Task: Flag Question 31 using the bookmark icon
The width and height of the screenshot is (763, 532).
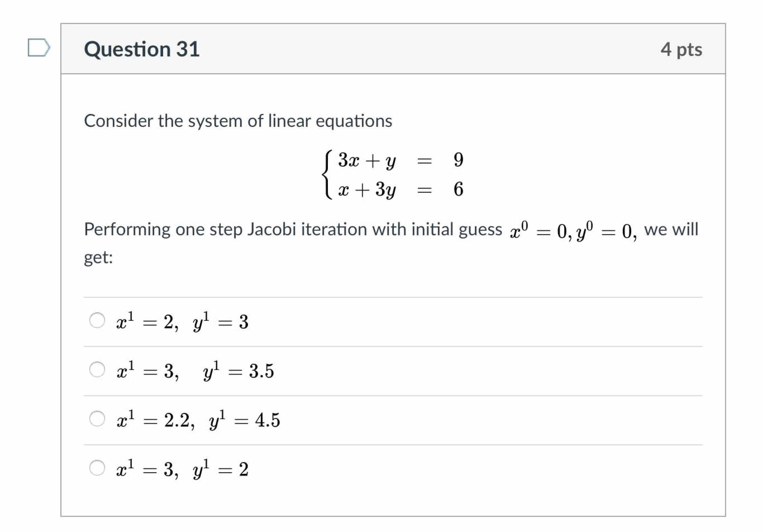Action: (39, 48)
